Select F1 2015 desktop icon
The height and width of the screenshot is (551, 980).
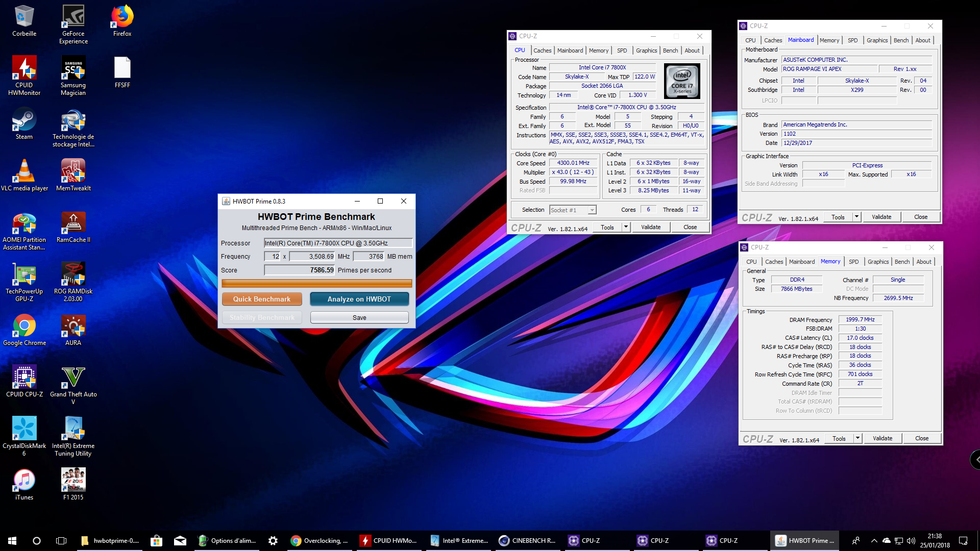(x=73, y=484)
